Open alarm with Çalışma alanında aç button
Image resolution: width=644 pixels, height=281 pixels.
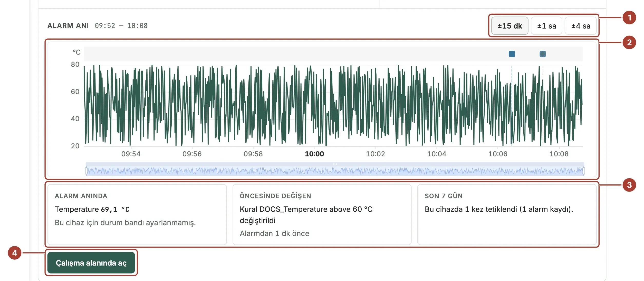coord(91,262)
